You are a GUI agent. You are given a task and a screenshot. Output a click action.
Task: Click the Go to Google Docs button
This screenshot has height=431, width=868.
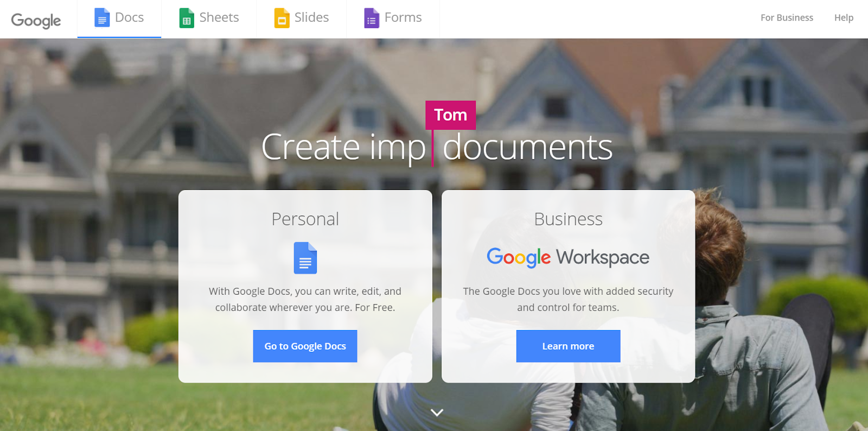click(x=305, y=346)
